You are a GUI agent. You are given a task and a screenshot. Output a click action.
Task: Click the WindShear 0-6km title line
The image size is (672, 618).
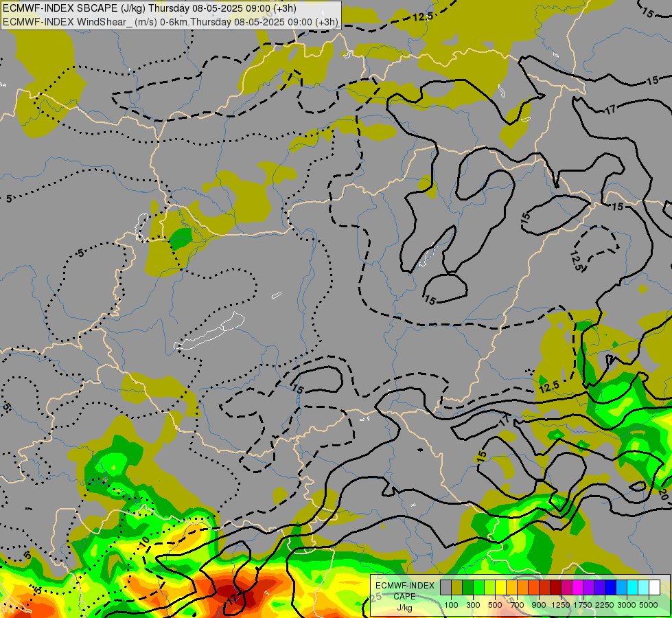[x=170, y=22]
